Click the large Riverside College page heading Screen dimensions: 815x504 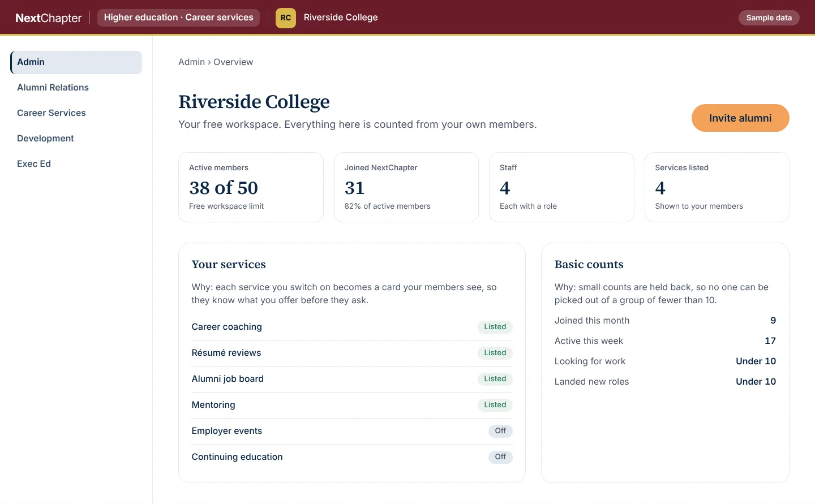pos(254,102)
